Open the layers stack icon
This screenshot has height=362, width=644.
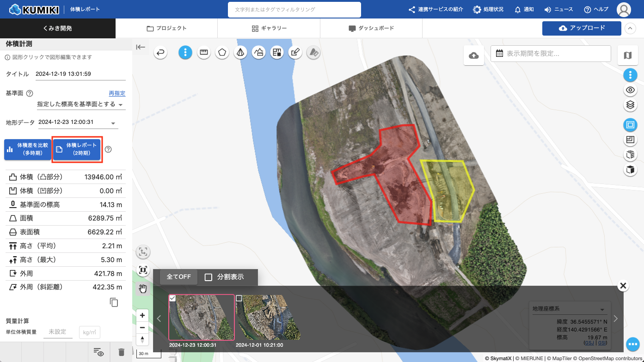[629, 105]
